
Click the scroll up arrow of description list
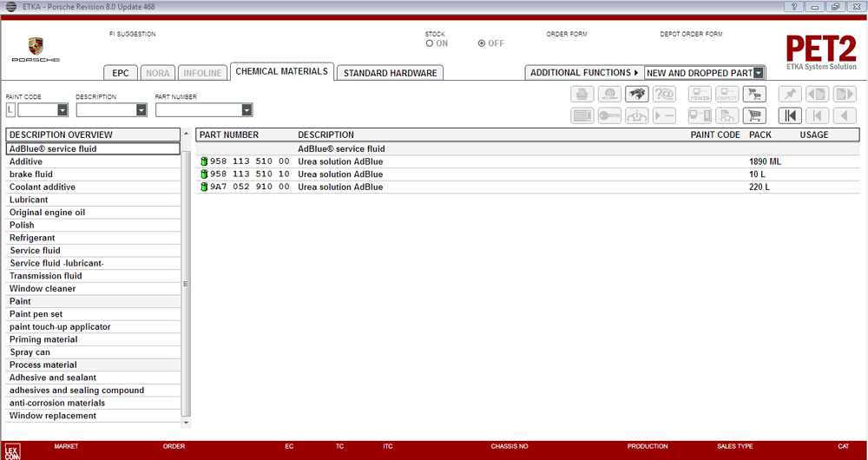pos(186,134)
